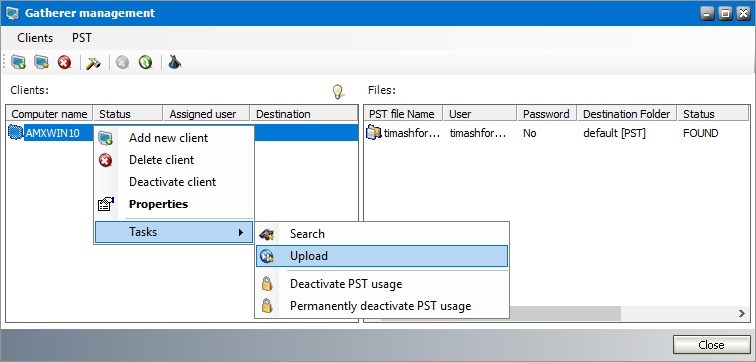Open the PST menu

click(x=81, y=38)
